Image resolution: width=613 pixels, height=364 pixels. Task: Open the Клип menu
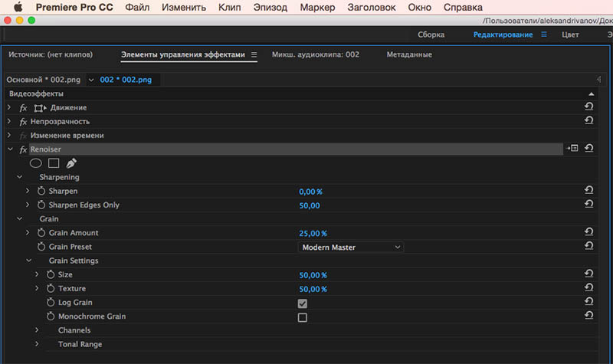229,7
